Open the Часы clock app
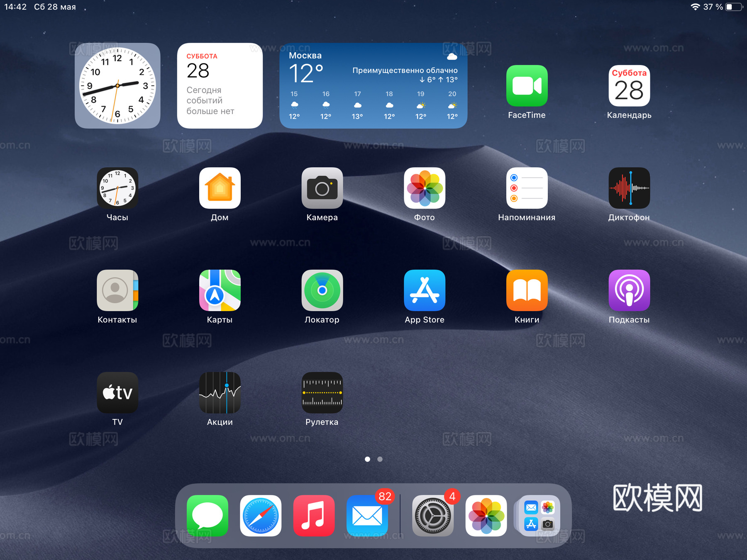The image size is (747, 560). click(117, 188)
